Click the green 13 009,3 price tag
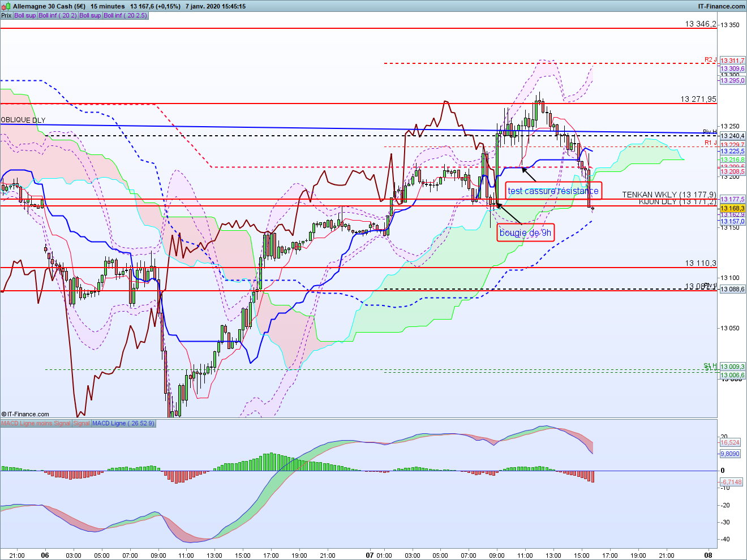The image size is (747, 560). tap(732, 367)
